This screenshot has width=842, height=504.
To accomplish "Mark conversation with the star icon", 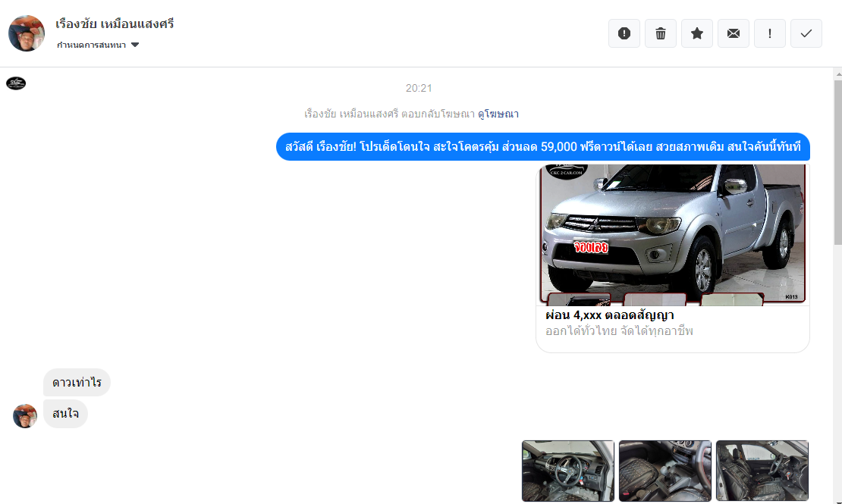I will [x=697, y=33].
